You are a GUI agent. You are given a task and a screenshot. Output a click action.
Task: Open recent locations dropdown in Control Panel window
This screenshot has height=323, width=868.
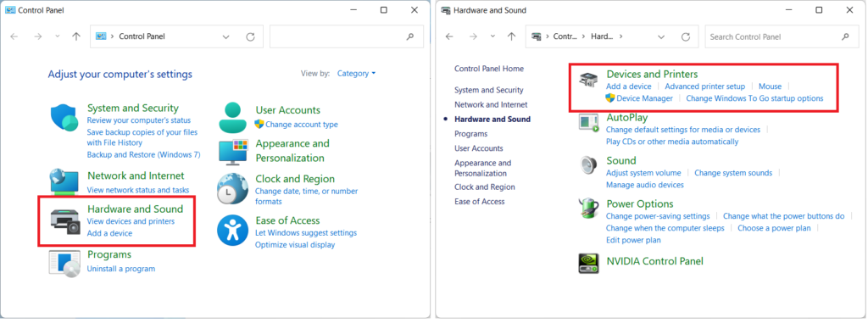[57, 36]
